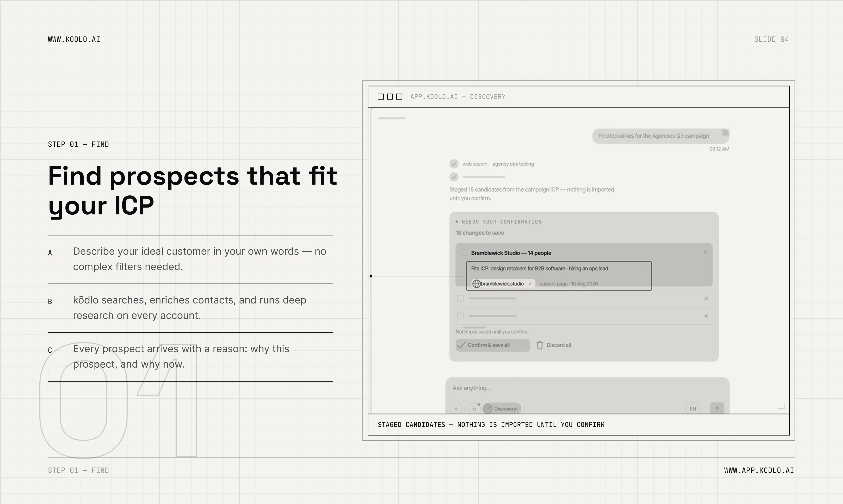Click the plus attach button in composer
The width and height of the screenshot is (843, 504).
(x=456, y=409)
